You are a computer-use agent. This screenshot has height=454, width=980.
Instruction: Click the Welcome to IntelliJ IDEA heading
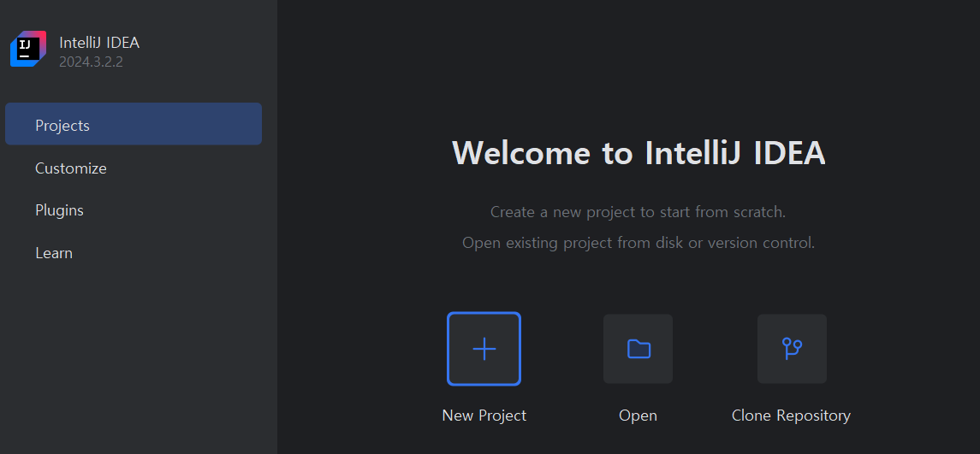tap(638, 152)
